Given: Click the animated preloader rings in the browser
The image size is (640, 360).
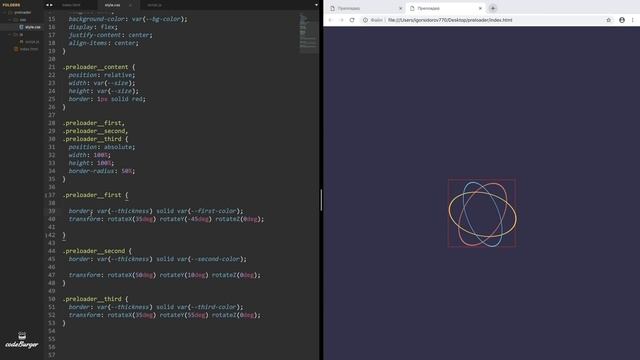Looking at the screenshot, I should click(x=482, y=213).
